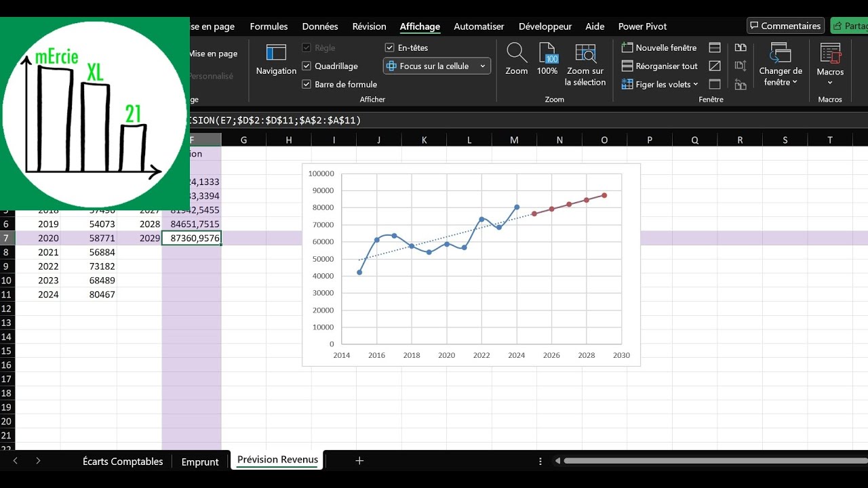Click the formula bar text
Image resolution: width=868 pixels, height=488 pixels.
tap(276, 120)
